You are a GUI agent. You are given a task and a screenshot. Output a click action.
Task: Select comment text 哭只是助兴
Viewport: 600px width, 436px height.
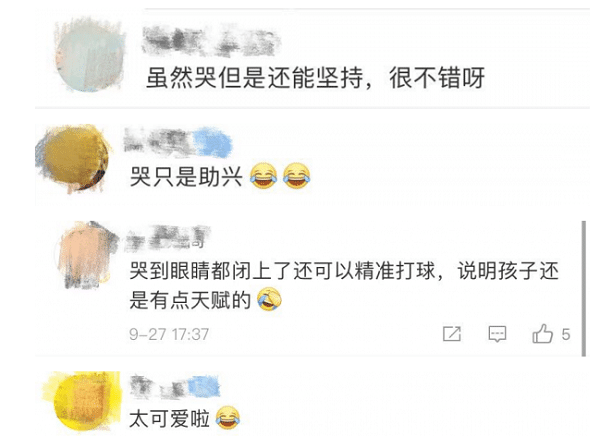[186, 177]
